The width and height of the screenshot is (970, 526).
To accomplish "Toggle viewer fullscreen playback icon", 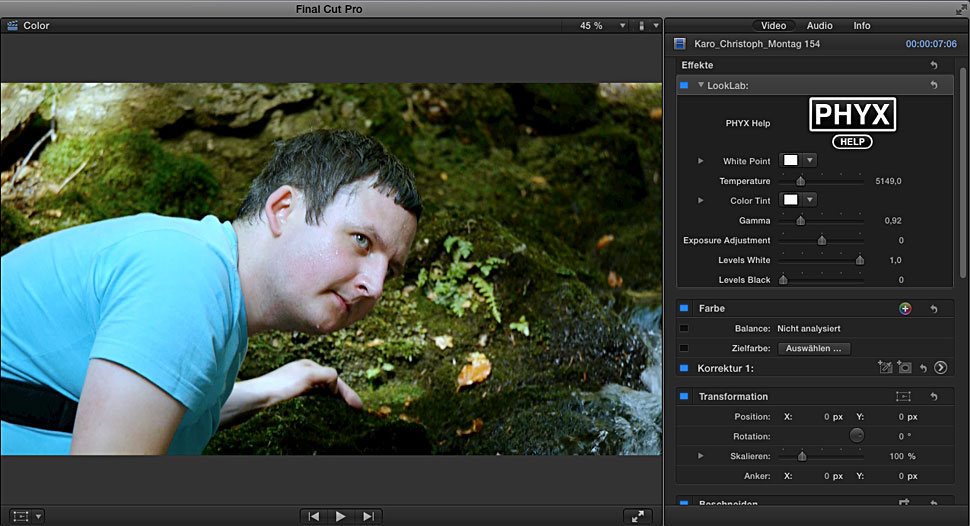I will (637, 516).
